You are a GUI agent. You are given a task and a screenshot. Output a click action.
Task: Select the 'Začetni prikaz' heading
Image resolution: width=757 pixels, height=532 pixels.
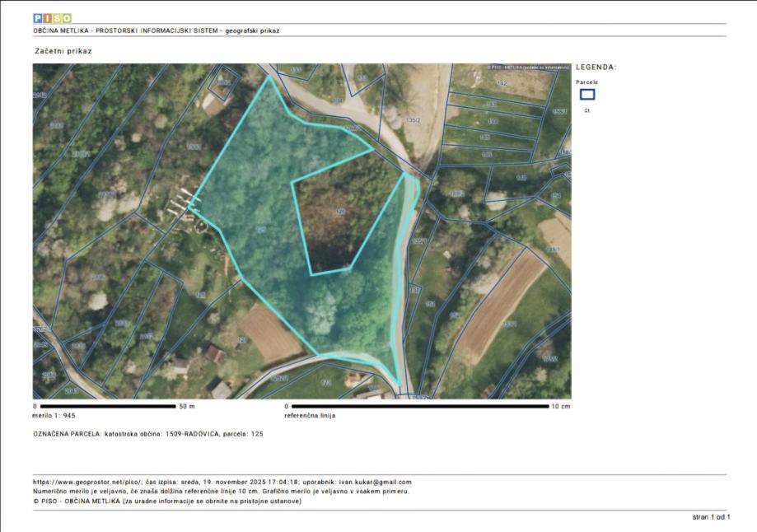coord(63,51)
